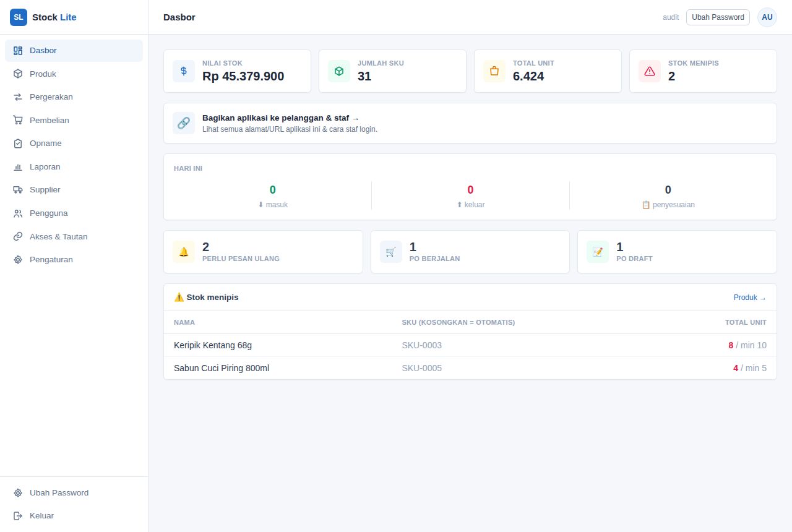Click the masuk count under Hari Ini
This screenshot has width=792, height=532.
(x=273, y=190)
